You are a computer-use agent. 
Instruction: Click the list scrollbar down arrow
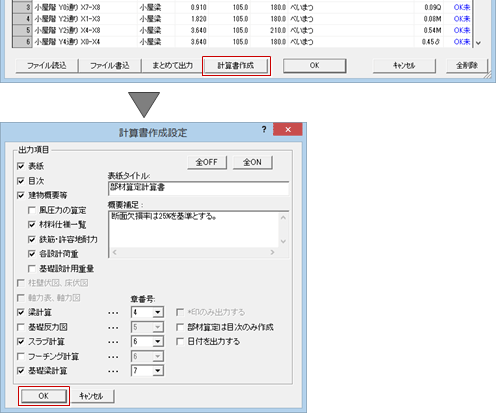click(x=479, y=43)
